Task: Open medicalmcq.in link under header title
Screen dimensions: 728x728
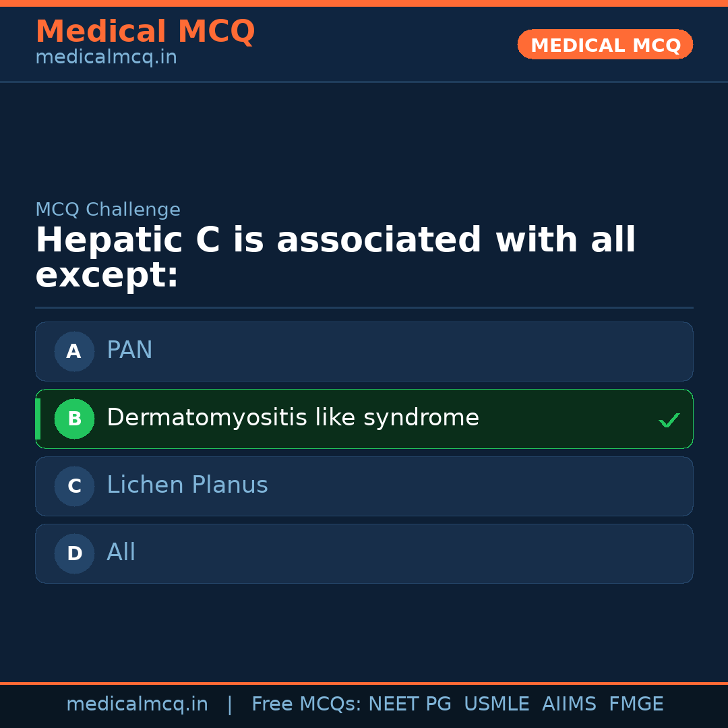Action: coord(106,57)
